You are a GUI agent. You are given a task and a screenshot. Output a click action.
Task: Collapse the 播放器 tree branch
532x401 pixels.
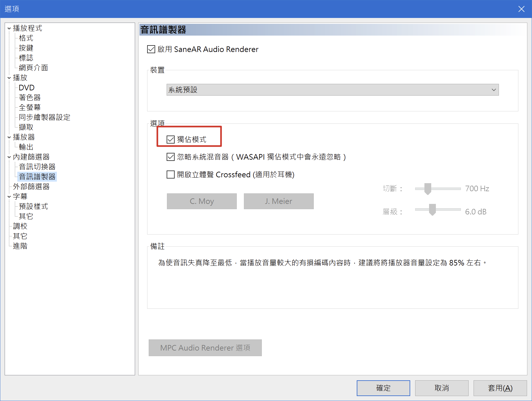point(9,137)
